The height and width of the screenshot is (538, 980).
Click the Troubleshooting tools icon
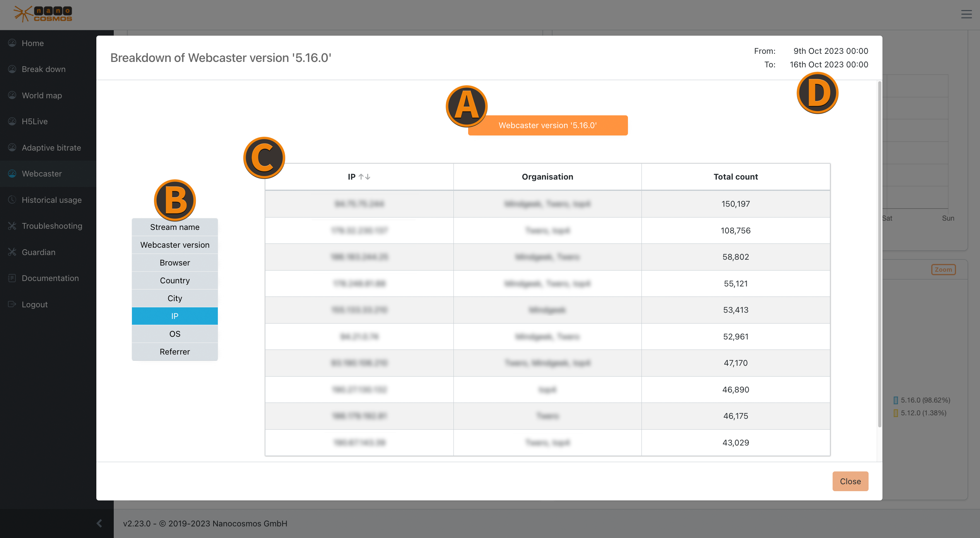(12, 226)
